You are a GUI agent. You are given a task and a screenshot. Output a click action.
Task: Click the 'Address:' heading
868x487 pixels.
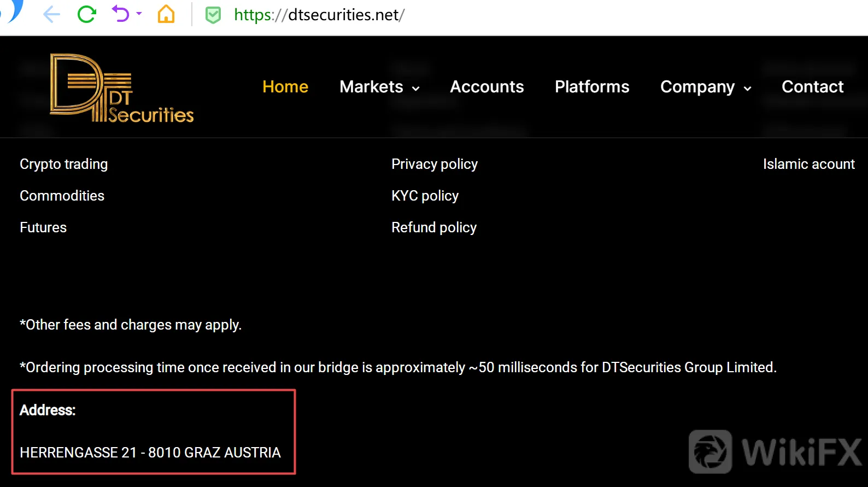pyautogui.click(x=48, y=410)
